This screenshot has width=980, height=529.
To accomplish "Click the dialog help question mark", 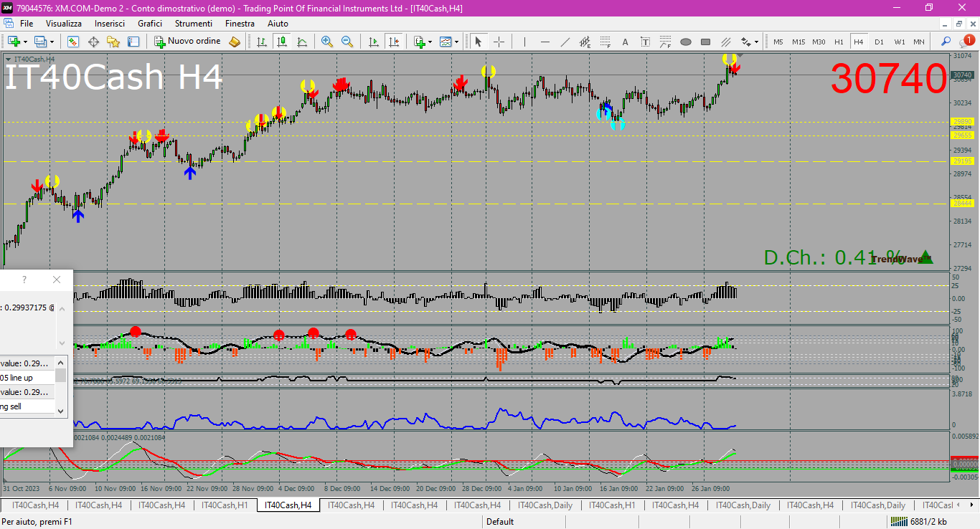I will tap(24, 280).
